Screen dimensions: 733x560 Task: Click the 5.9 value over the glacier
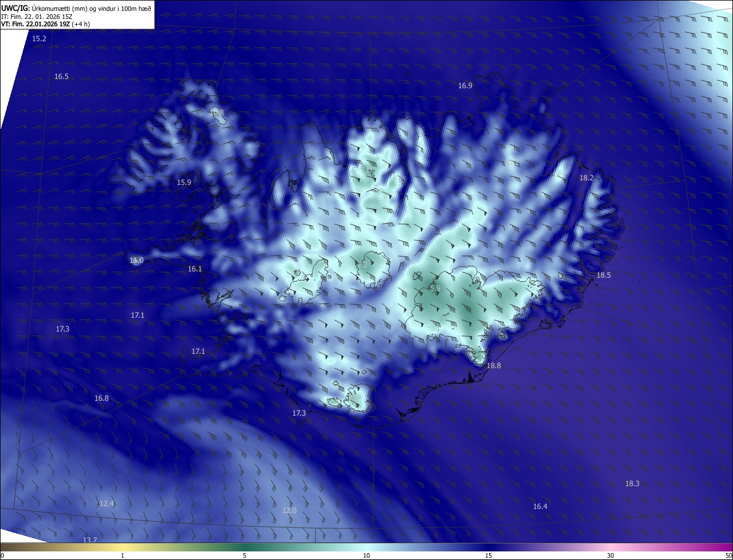click(x=435, y=289)
